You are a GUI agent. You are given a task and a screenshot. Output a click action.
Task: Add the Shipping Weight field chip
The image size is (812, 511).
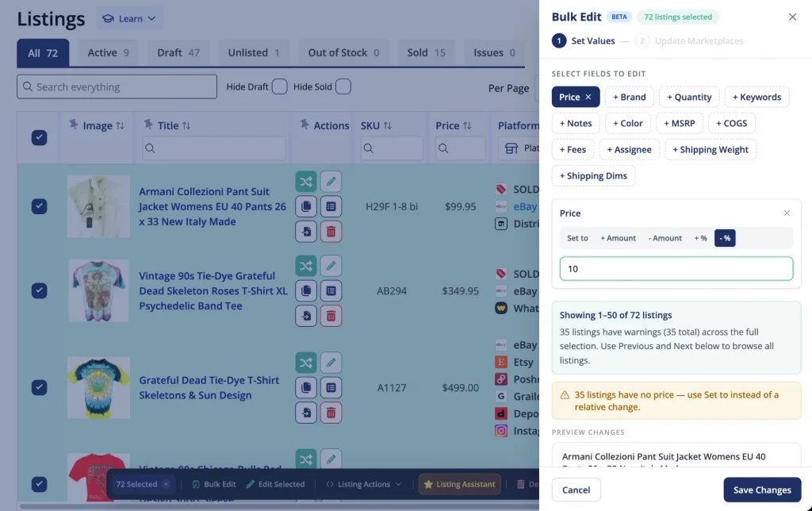[x=710, y=150]
